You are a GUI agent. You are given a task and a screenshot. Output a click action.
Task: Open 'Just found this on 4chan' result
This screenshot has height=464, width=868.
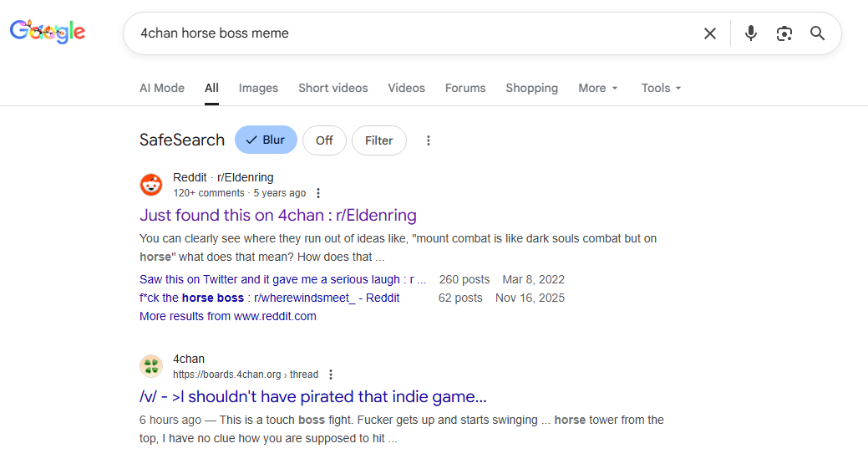pos(278,215)
